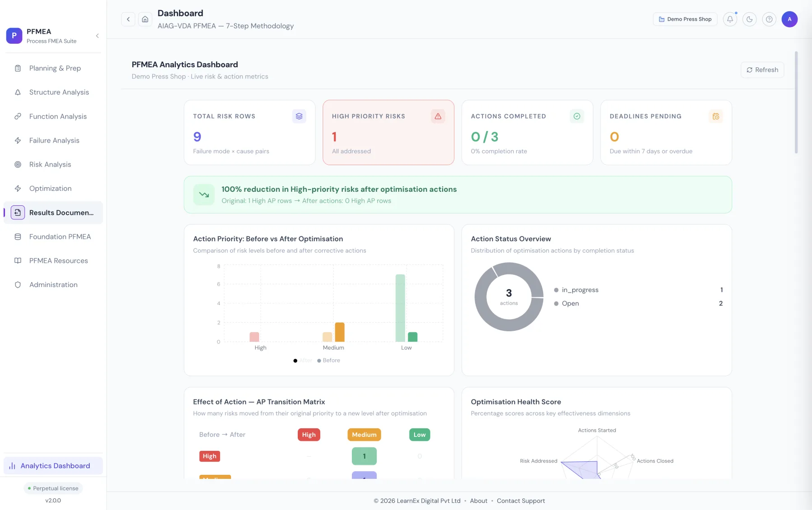
Task: Click the Structure Analysis icon
Action: 18,92
